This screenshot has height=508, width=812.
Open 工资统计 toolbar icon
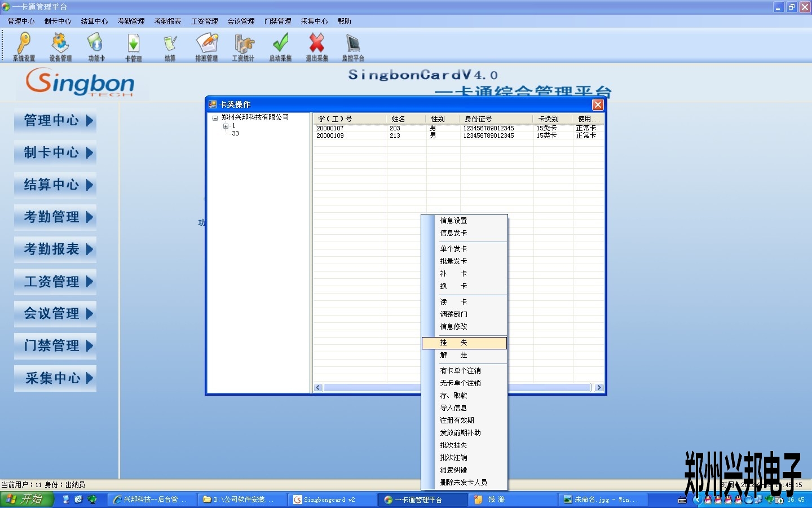point(243,46)
